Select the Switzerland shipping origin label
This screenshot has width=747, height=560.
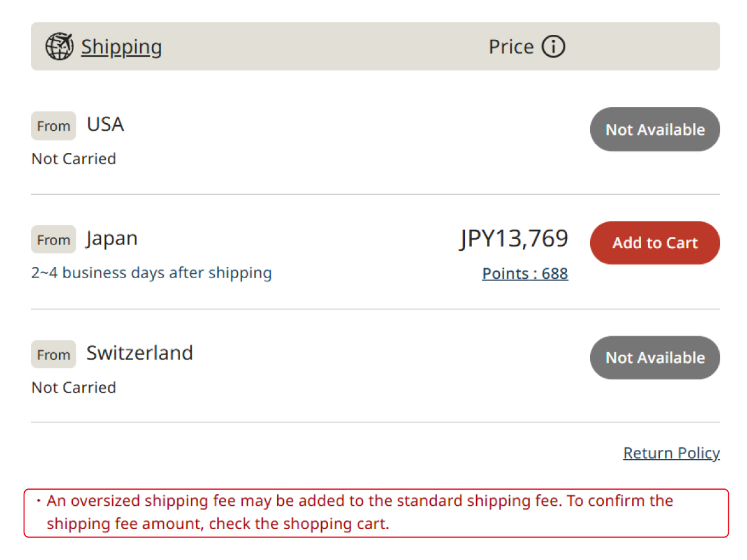[x=139, y=353]
